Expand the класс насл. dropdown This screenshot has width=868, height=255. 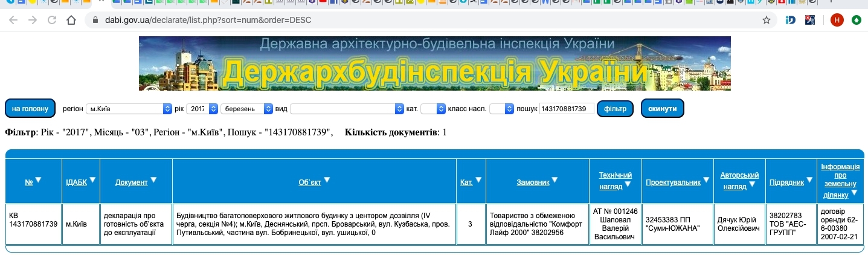pos(501,109)
